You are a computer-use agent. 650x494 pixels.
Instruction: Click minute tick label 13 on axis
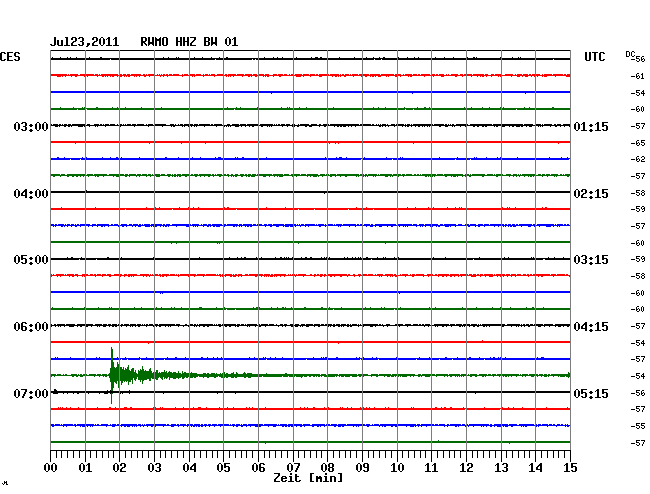501,468
